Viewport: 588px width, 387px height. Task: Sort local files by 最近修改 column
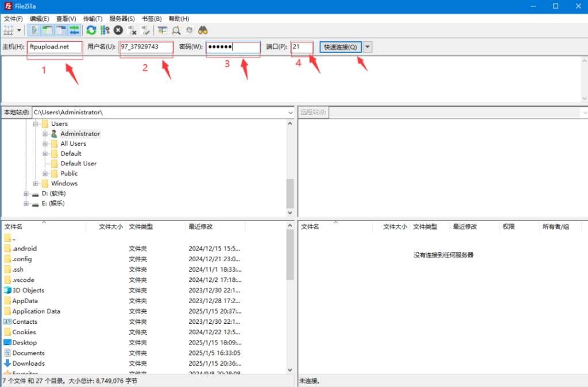point(200,227)
